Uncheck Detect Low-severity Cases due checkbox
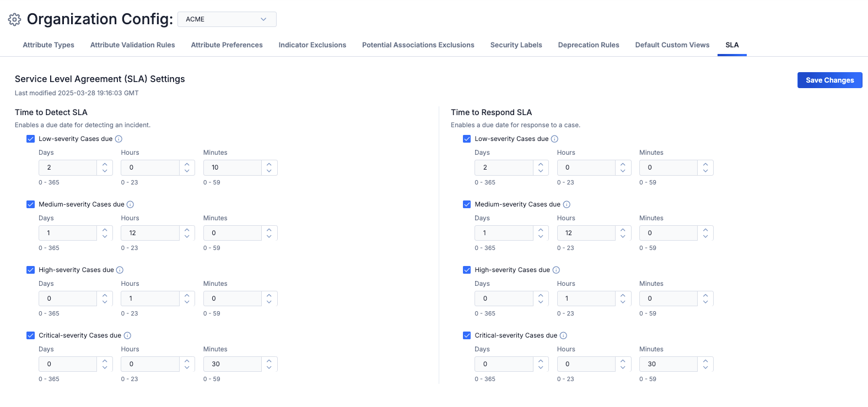 click(31, 139)
